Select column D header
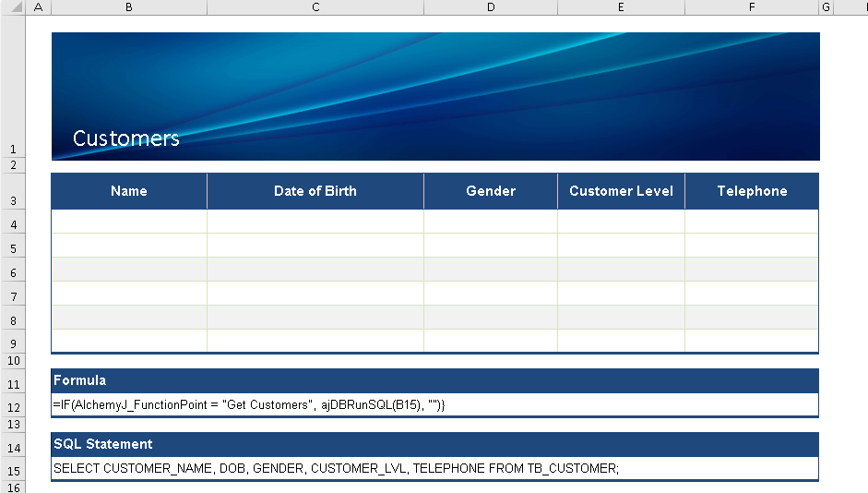 point(491,7)
